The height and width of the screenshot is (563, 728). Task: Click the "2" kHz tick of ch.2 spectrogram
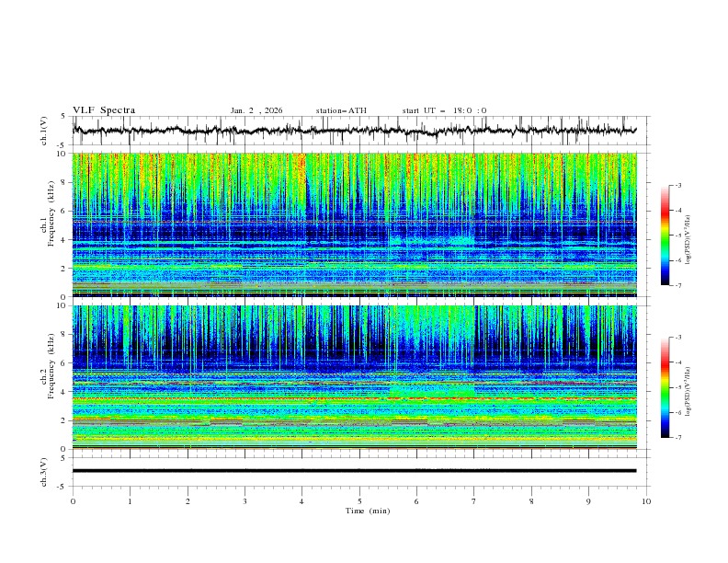click(x=64, y=420)
